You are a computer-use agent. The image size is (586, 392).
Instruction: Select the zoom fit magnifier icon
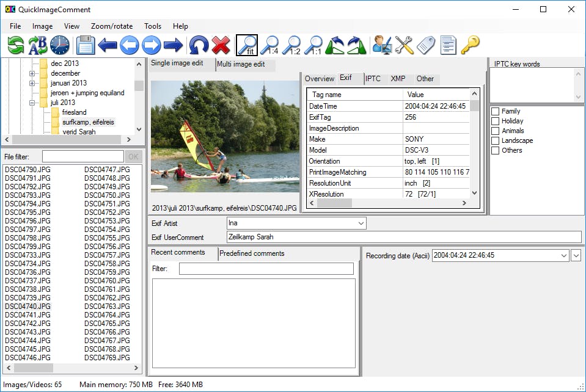[247, 45]
